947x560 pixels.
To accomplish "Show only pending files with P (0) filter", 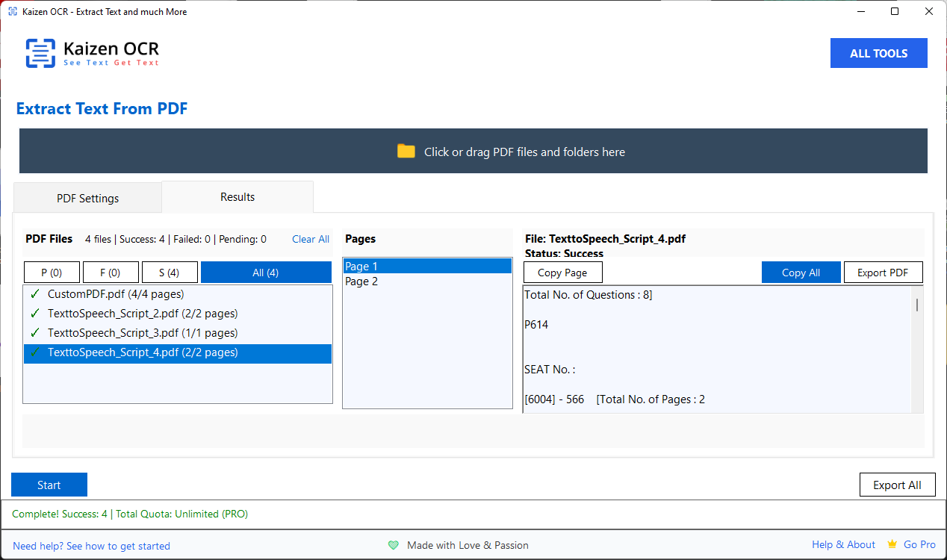I will click(x=52, y=273).
